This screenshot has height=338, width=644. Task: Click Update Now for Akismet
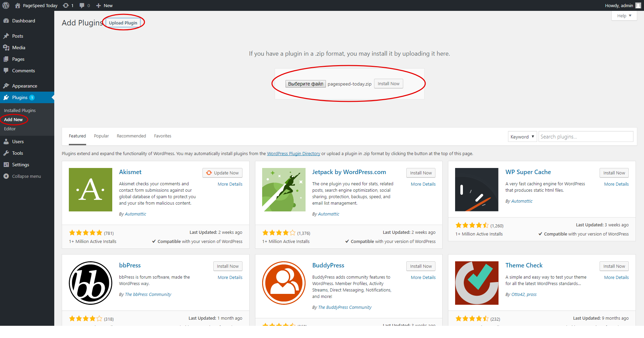coord(222,173)
